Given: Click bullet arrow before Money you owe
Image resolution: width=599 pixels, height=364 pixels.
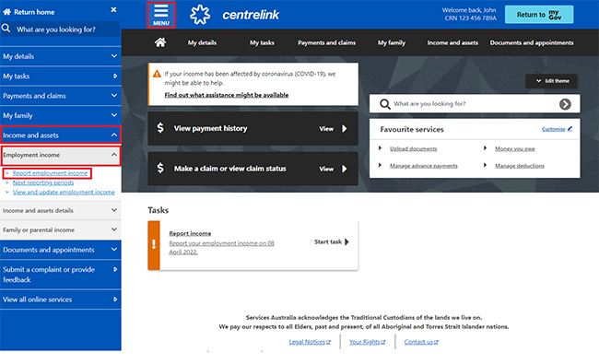Looking at the screenshot, I should point(485,148).
